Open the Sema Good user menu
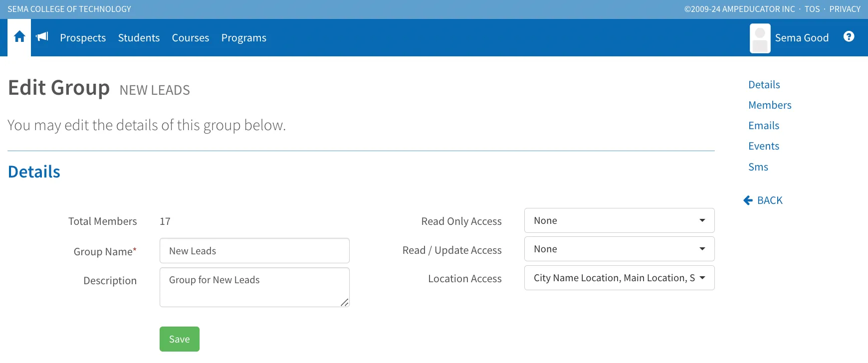The height and width of the screenshot is (363, 868). [x=802, y=38]
